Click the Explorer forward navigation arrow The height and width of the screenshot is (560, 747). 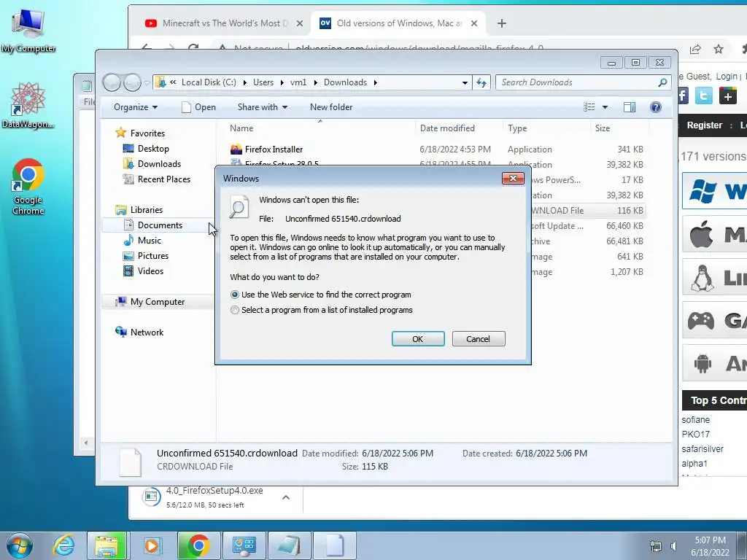click(x=132, y=82)
